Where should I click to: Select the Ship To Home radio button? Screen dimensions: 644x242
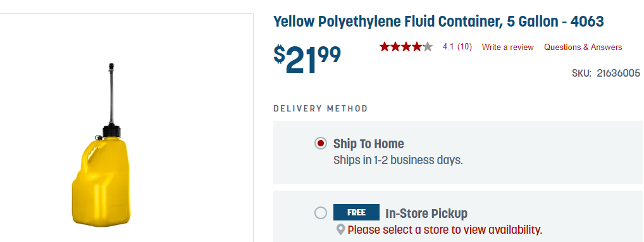320,143
